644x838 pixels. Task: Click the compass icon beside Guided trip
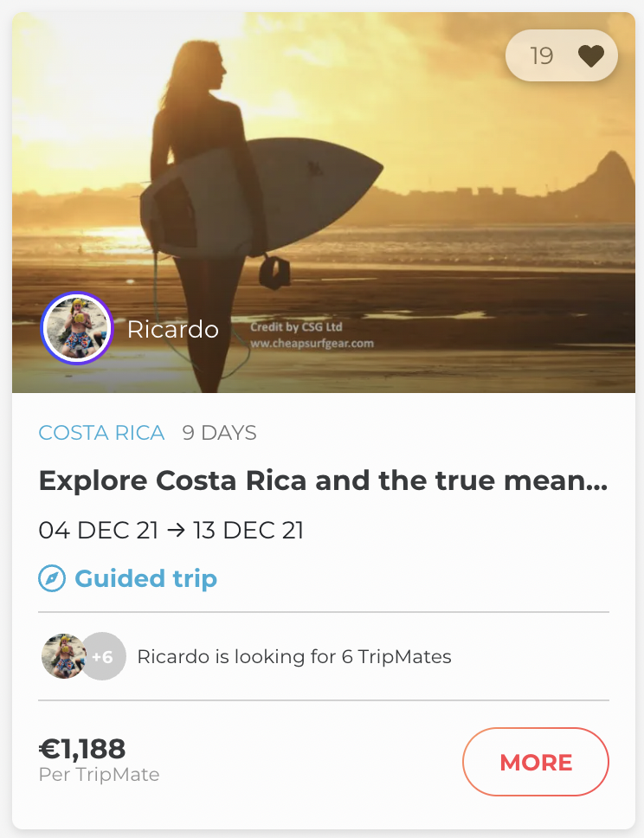(x=52, y=578)
